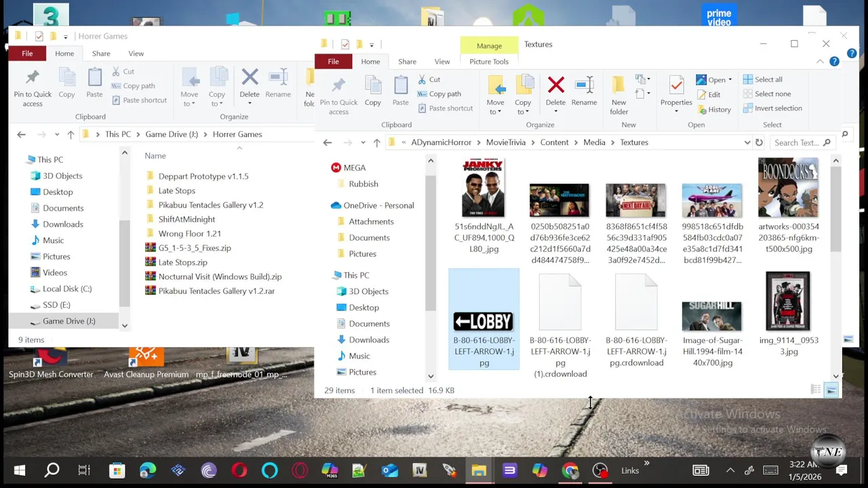This screenshot has width=868, height=488.
Task: Click Media in Textures breadcrumb path
Action: [594, 142]
